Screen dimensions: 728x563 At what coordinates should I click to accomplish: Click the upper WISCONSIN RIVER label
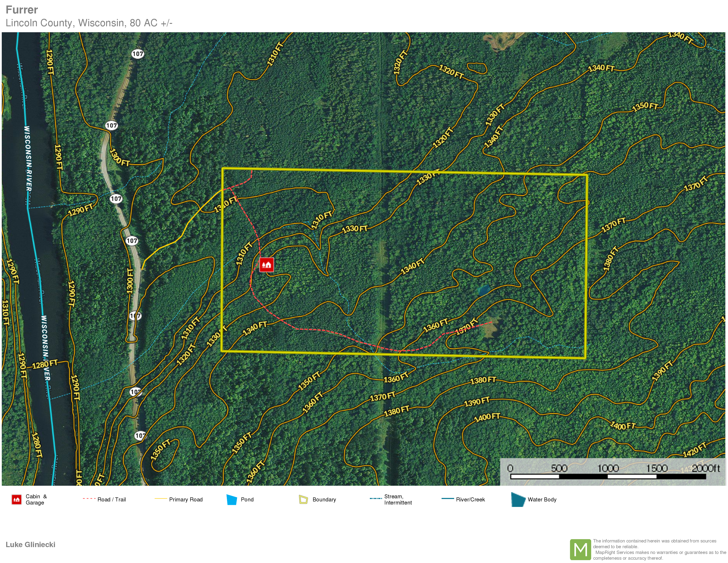[28, 159]
